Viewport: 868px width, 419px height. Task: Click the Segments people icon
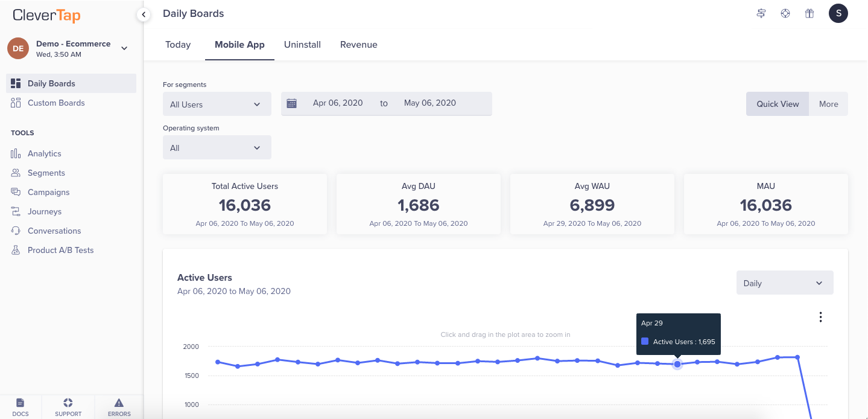tap(16, 173)
